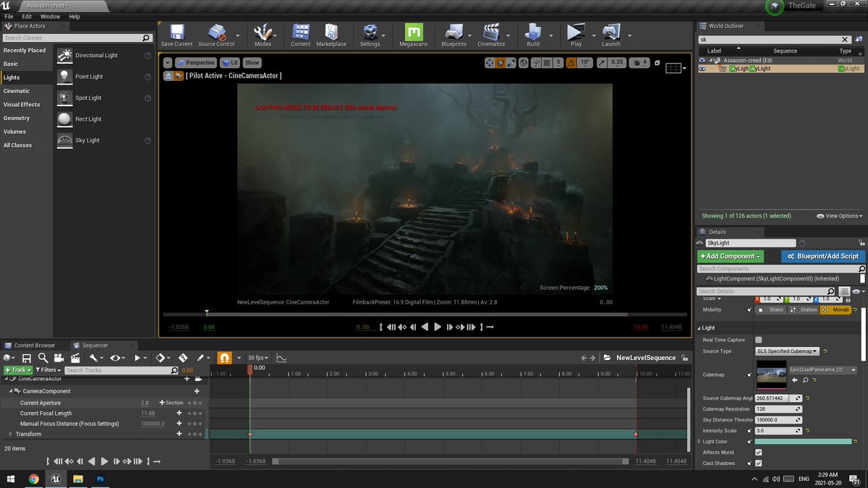Toggle the Real Time Capture checkbox

(758, 340)
